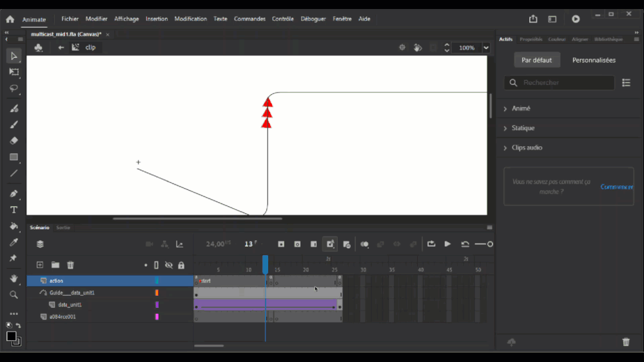
Task: Swap stroke and fill colors
Action: [x=18, y=325]
